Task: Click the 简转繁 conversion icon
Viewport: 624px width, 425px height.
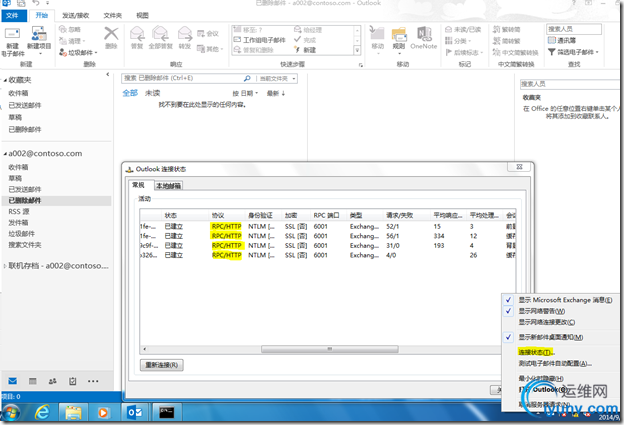Action: tap(496, 41)
